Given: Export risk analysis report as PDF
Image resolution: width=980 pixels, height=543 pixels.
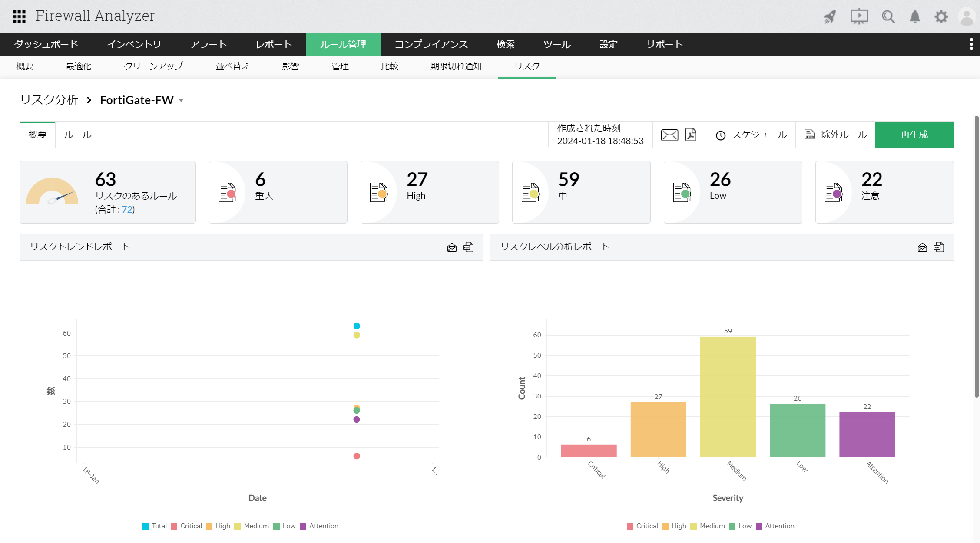Looking at the screenshot, I should pos(691,135).
